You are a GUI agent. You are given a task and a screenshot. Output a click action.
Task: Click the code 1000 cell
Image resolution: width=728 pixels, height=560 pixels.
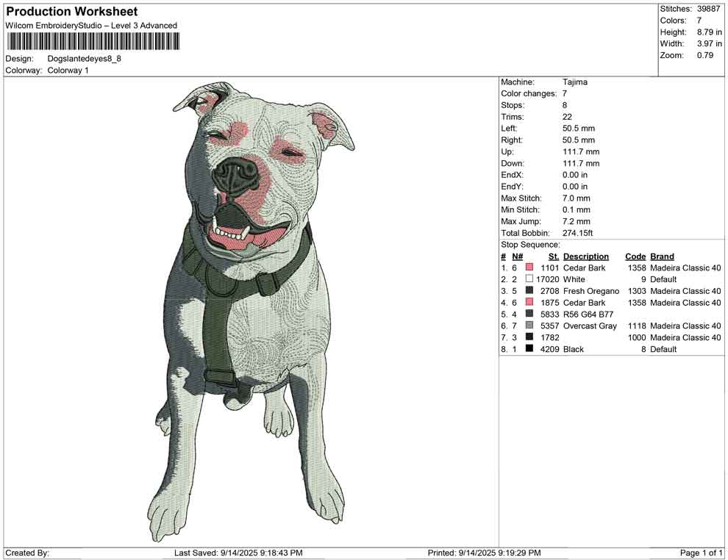(x=637, y=337)
